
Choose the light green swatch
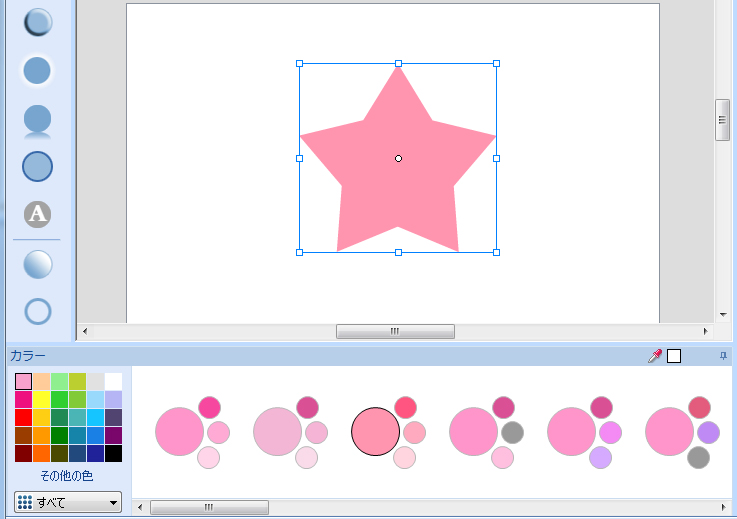point(59,381)
